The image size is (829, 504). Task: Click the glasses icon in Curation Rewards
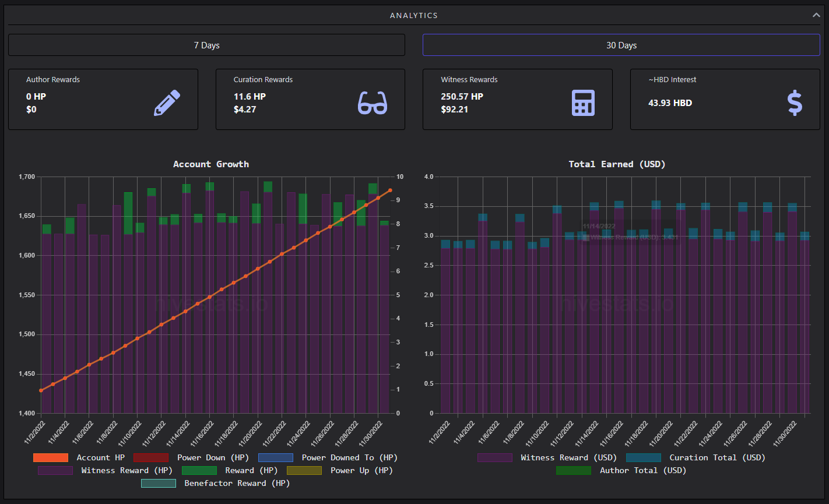[373, 103]
